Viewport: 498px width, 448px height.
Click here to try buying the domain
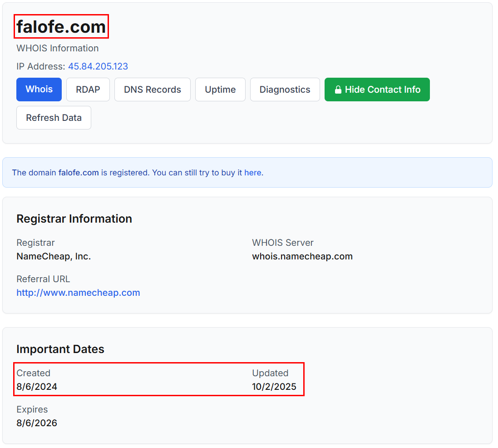tap(253, 173)
